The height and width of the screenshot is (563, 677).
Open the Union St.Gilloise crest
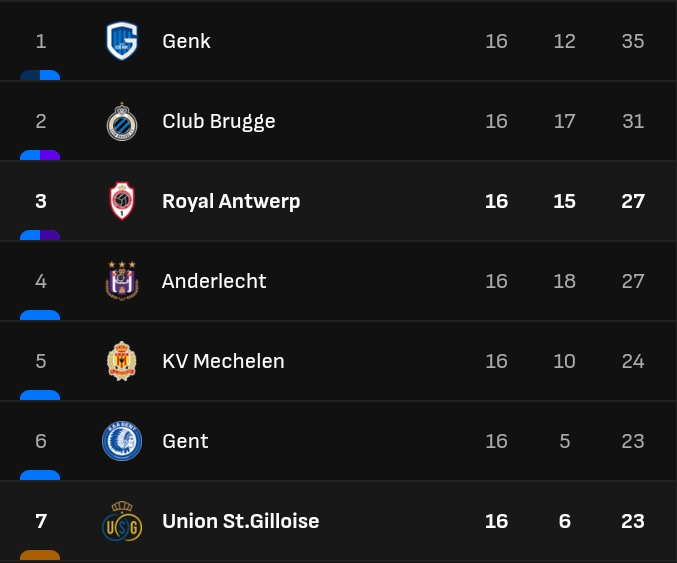[122, 521]
